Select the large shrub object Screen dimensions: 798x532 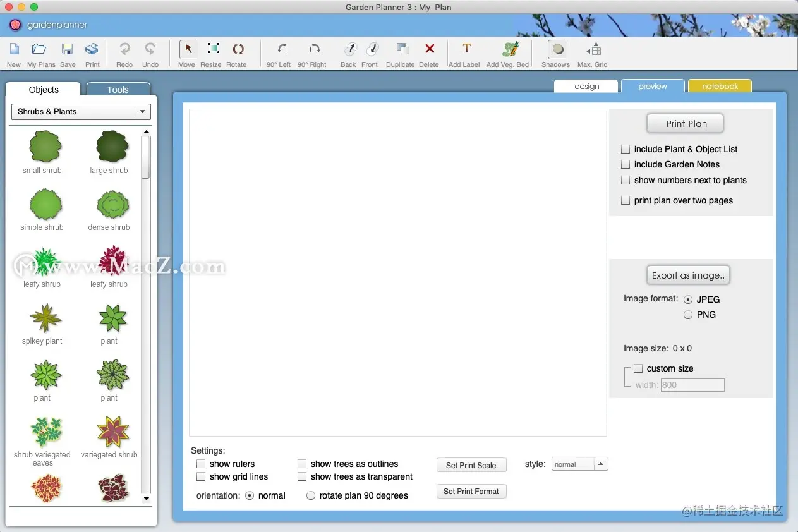(112, 147)
